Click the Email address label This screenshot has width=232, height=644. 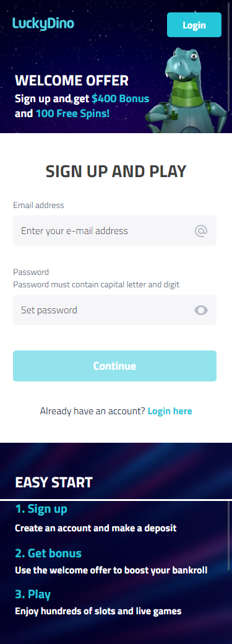point(38,205)
